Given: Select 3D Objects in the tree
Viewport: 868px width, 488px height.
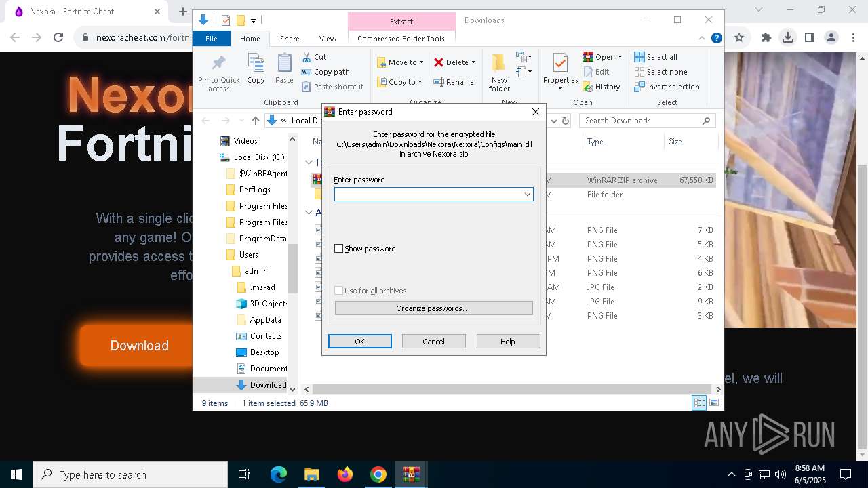Looking at the screenshot, I should pyautogui.click(x=262, y=304).
